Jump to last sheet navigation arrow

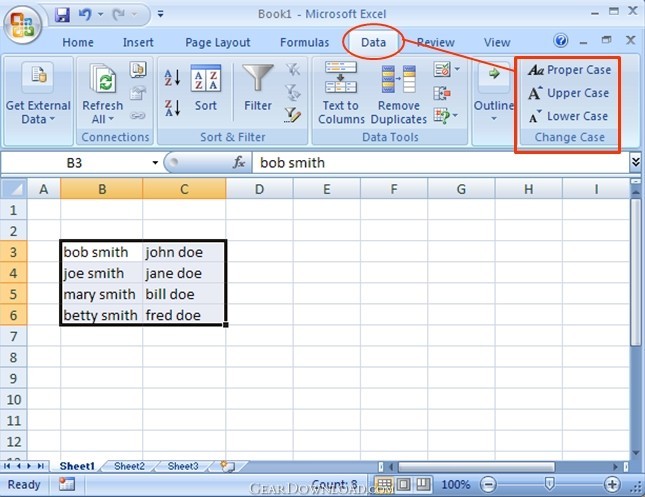pos(41,466)
